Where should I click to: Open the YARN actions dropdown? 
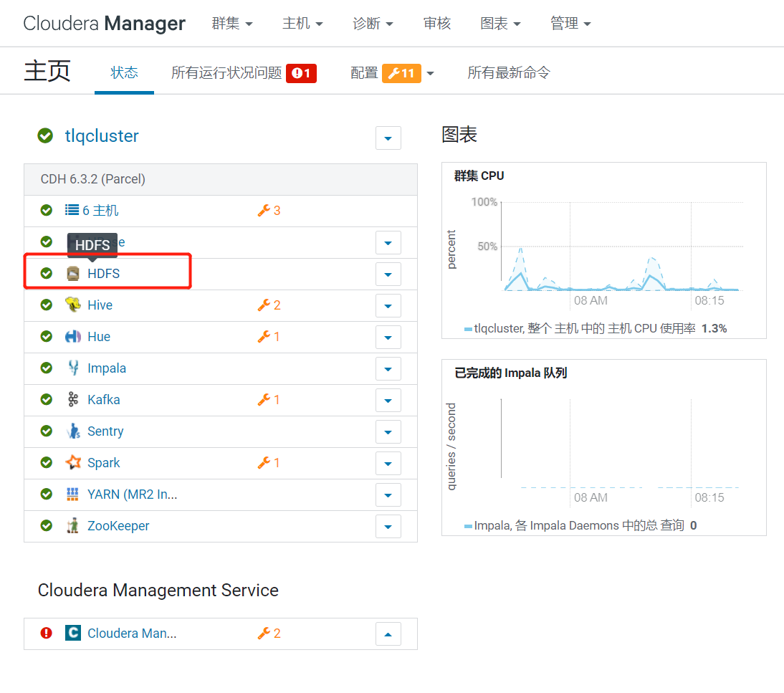click(388, 494)
